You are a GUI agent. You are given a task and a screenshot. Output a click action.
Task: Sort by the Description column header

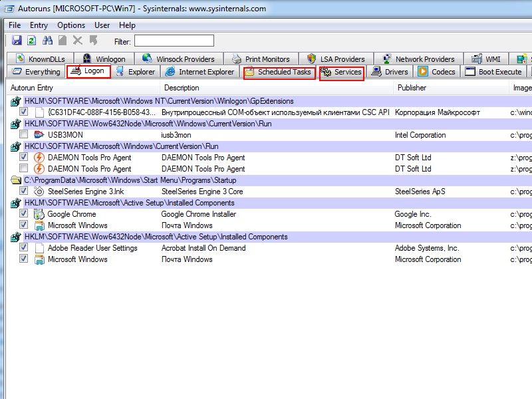(182, 88)
